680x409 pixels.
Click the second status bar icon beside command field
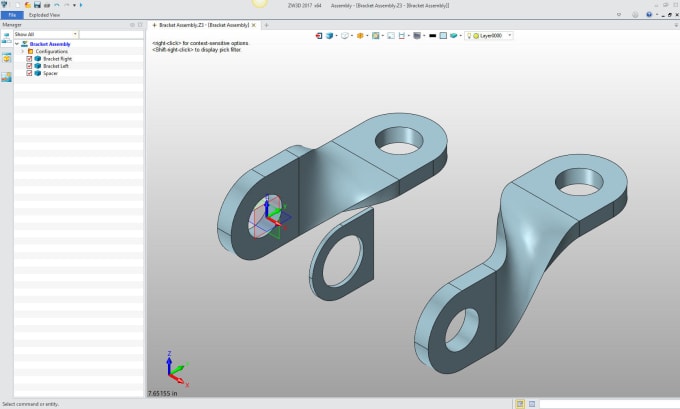coord(532,404)
